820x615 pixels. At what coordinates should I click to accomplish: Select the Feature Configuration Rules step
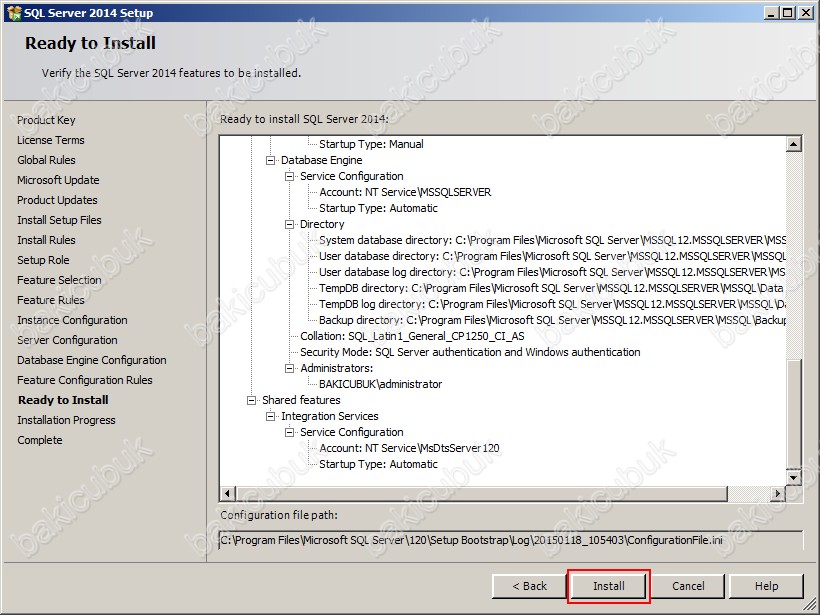[x=85, y=380]
